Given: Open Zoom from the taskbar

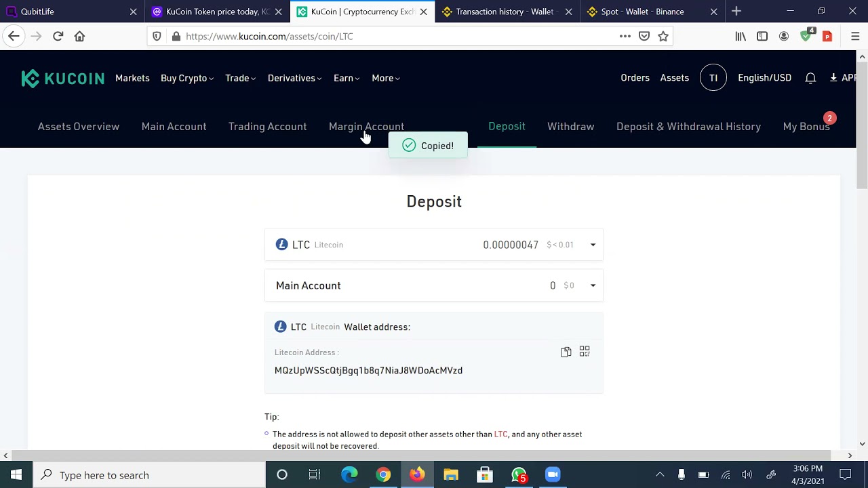Looking at the screenshot, I should tap(553, 475).
